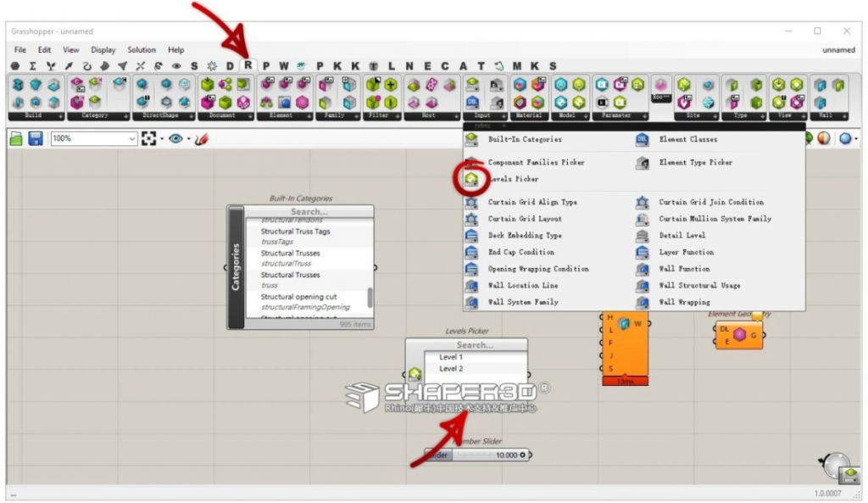Switch to the D component tab
The height and width of the screenshot is (503, 868).
click(x=230, y=66)
